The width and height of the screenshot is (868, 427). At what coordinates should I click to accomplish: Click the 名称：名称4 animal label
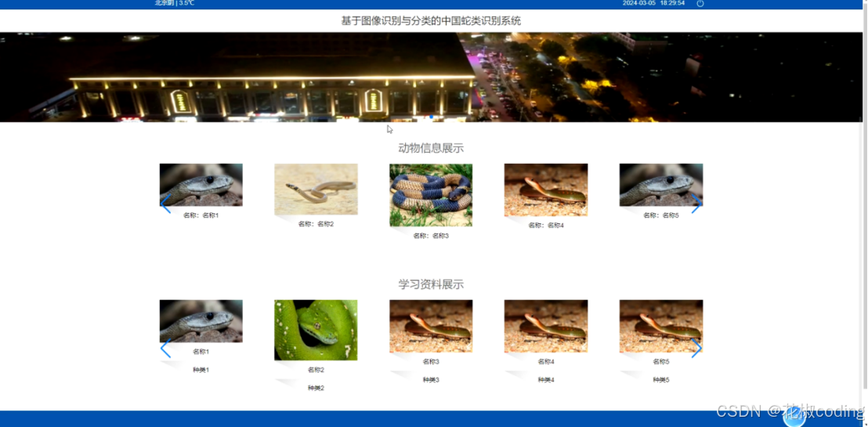546,226
